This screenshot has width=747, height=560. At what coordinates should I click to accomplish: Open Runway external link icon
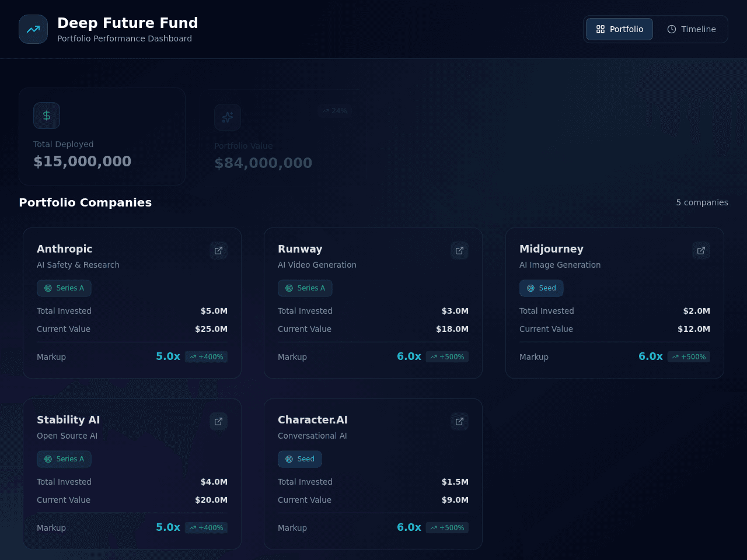(x=460, y=250)
